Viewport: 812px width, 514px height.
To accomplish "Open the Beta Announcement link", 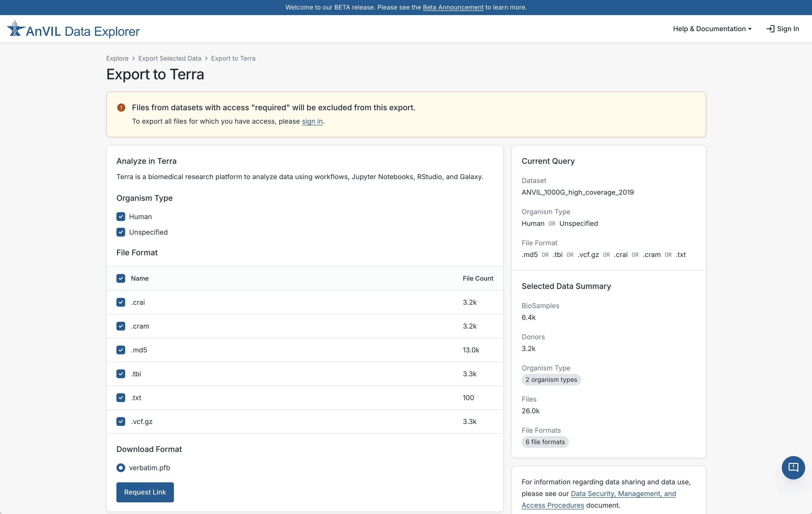I will 453,7.
